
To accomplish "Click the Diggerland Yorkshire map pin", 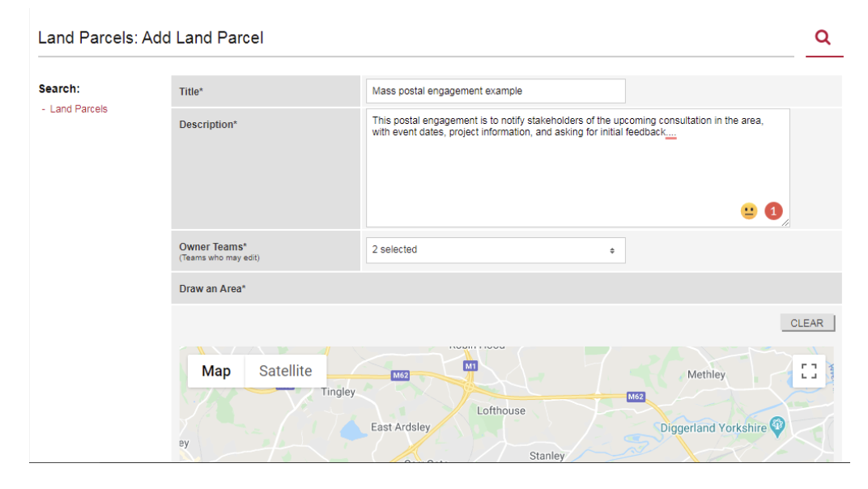I will pos(777,426).
